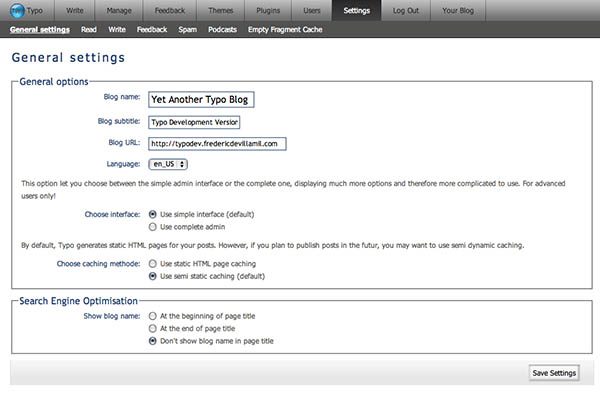The width and height of the screenshot is (600, 400).
Task: Select Use complete admin radio button
Action: pos(153,227)
